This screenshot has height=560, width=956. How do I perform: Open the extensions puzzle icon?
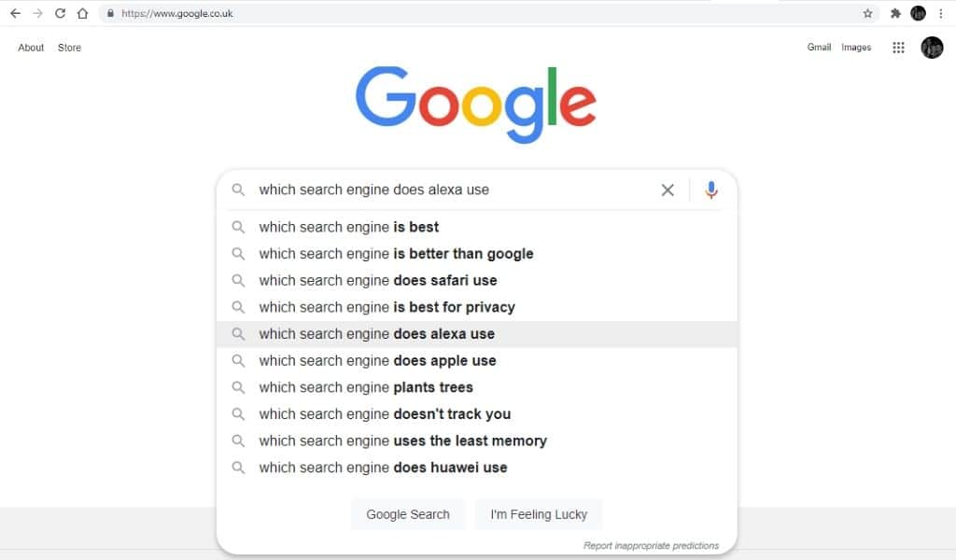(x=895, y=13)
